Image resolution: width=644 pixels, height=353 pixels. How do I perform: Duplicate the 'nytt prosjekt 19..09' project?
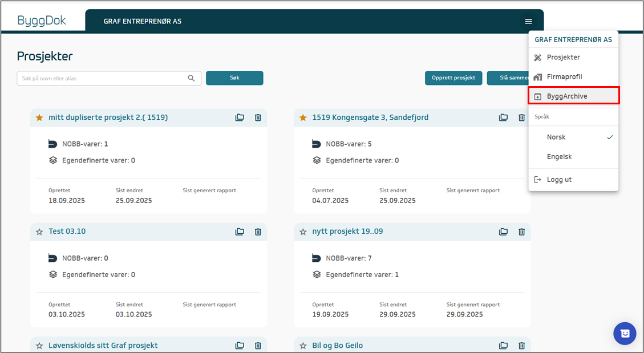(x=503, y=232)
